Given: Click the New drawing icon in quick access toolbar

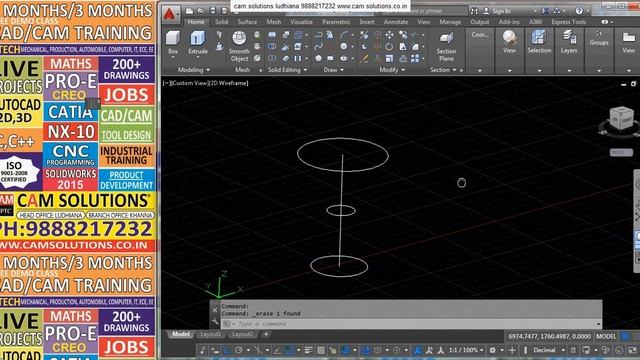Looking at the screenshot, I should point(189,11).
